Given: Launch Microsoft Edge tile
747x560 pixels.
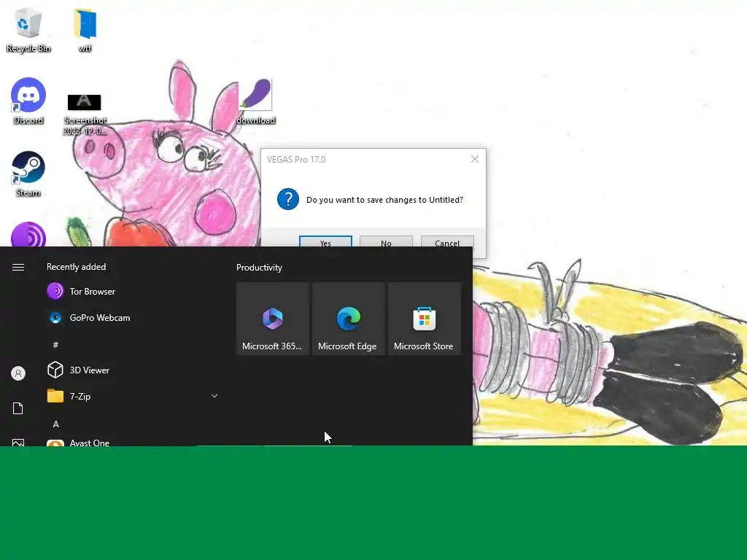Looking at the screenshot, I should click(348, 319).
